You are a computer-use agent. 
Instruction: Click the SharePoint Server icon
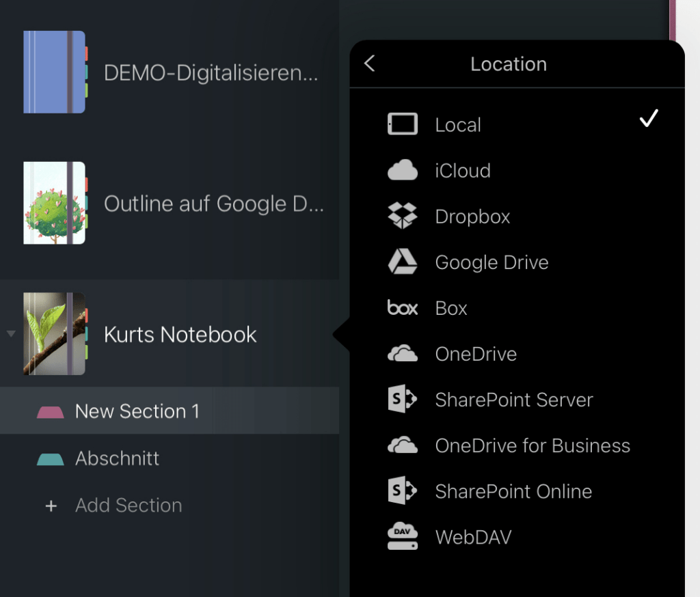click(x=402, y=399)
